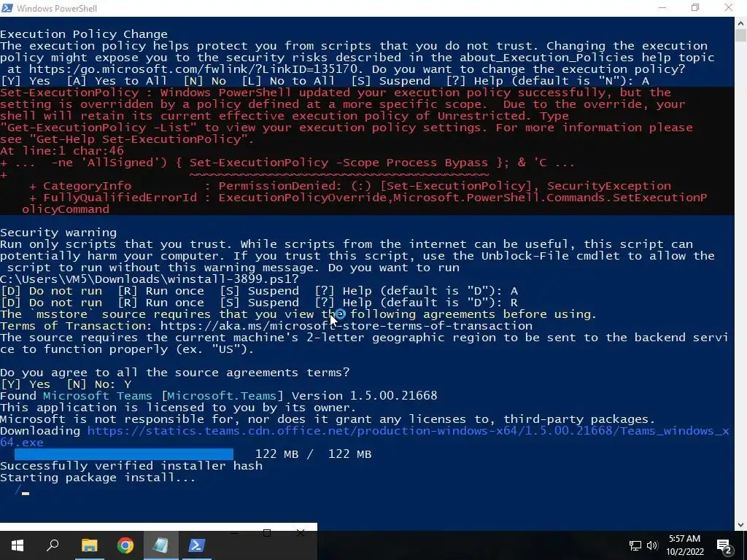Screen dimensions: 747x560
Task: Open File Explorer from taskbar
Action: pyautogui.click(x=89, y=545)
